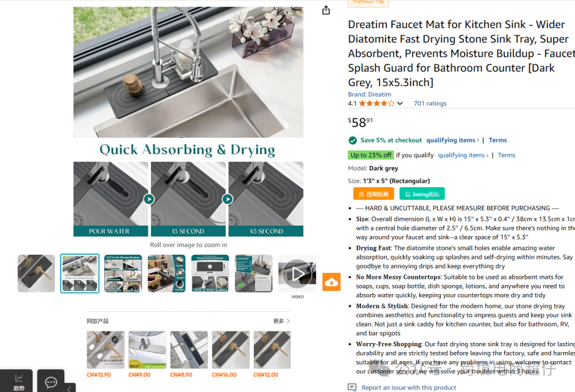The height and width of the screenshot is (392, 575).
Task: Open similar product priced CN¥9.00
Action: [x=147, y=350]
